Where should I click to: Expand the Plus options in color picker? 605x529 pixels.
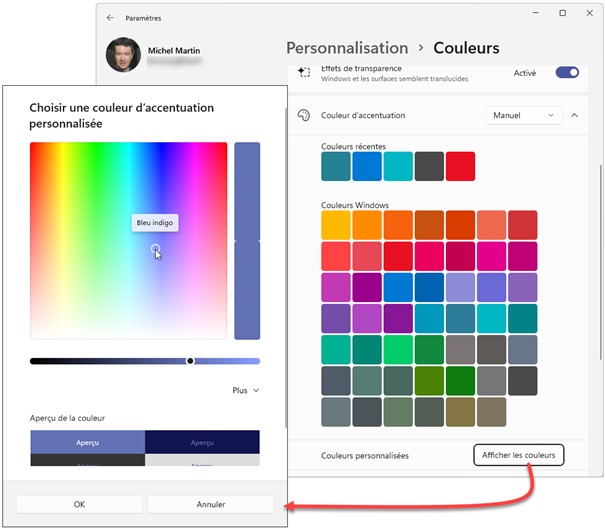(x=245, y=391)
